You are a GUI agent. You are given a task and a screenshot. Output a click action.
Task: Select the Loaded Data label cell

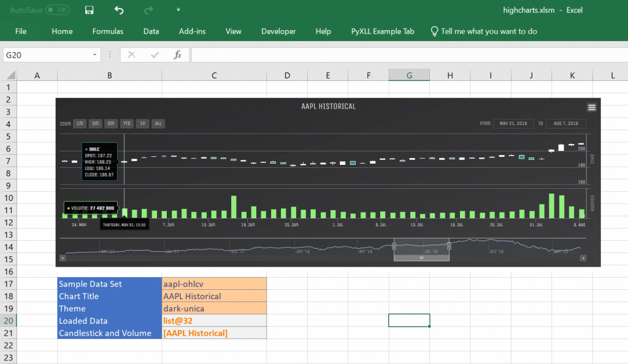coord(109,321)
